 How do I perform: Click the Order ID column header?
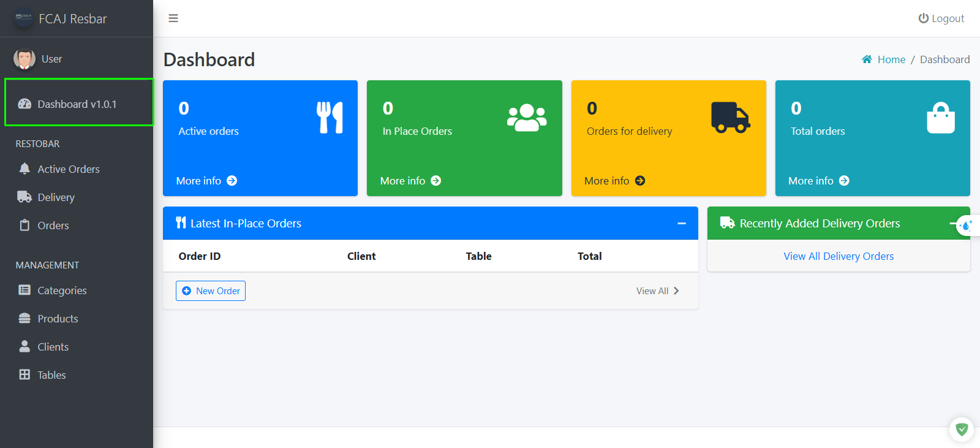pos(200,256)
